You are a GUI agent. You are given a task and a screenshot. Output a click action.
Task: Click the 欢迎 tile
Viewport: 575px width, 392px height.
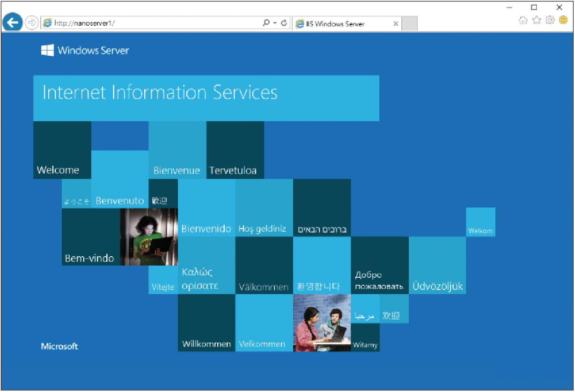(394, 309)
